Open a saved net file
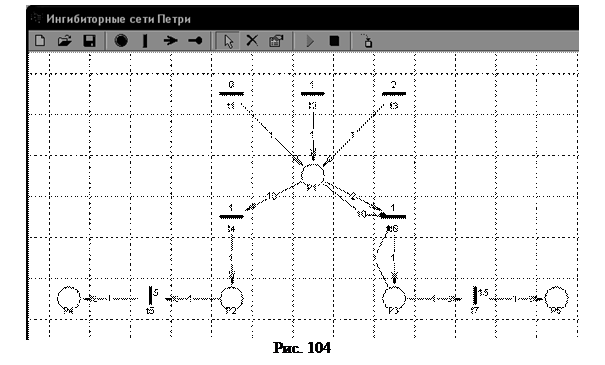Screen dimensions: 605x365 click(x=64, y=41)
